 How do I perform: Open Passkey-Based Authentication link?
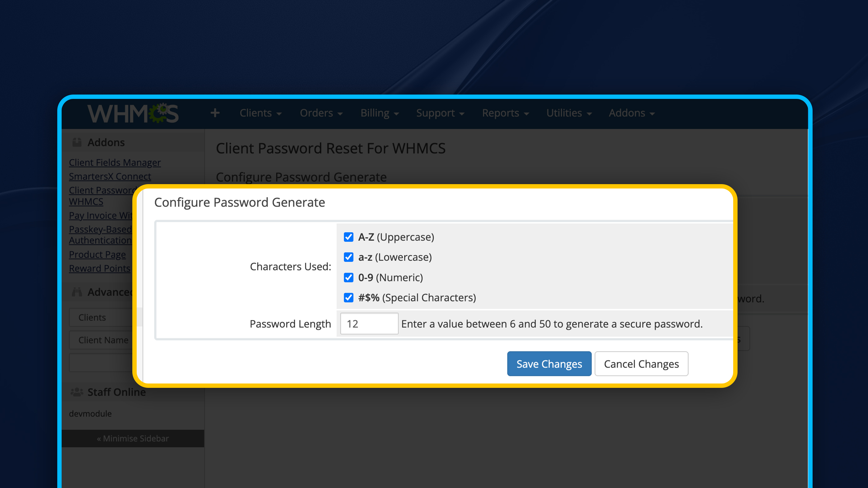pyautogui.click(x=101, y=235)
